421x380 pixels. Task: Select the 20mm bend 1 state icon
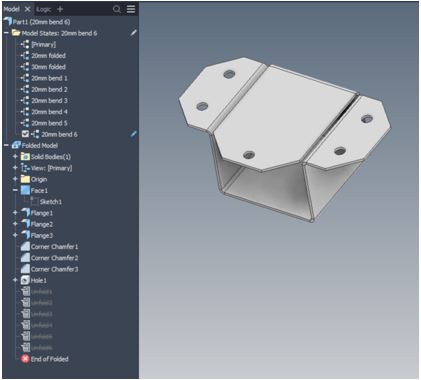tap(25, 78)
